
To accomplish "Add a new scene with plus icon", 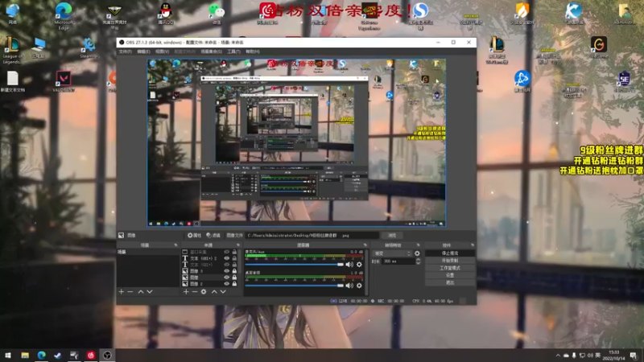I will tap(122, 291).
